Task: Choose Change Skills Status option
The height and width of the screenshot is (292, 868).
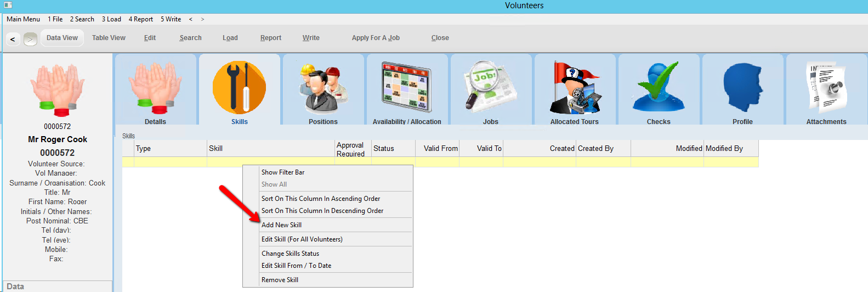Action: pos(290,254)
